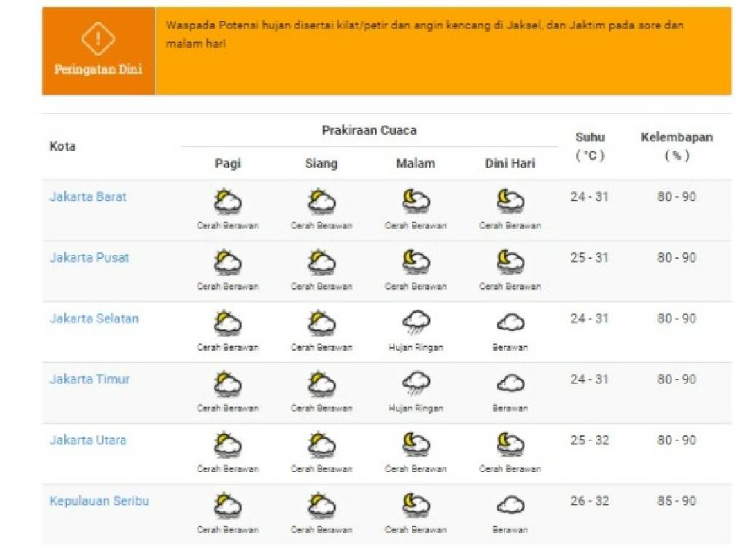Click Jakarta Utara humidity 80 - 90
Image resolution: width=747 pixels, height=560 pixels.
click(677, 440)
